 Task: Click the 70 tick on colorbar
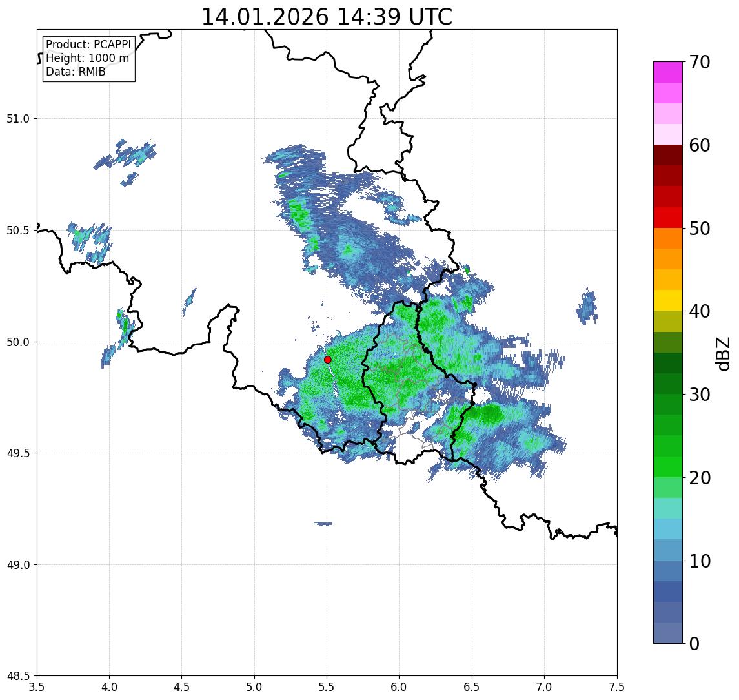pyautogui.click(x=700, y=62)
